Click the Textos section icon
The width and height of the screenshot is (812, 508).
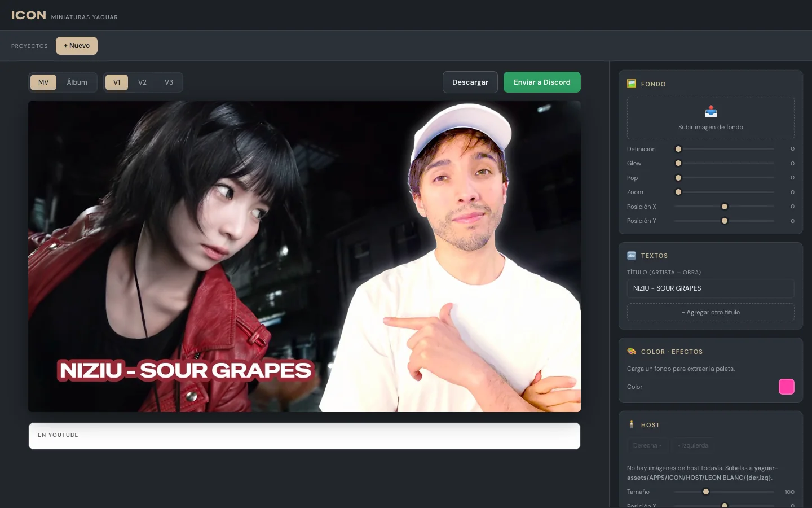pos(632,256)
